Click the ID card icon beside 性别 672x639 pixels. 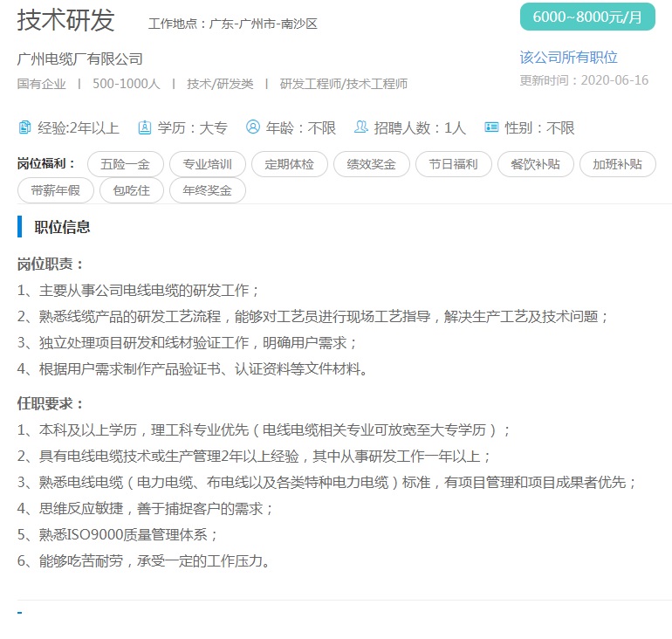click(x=491, y=127)
